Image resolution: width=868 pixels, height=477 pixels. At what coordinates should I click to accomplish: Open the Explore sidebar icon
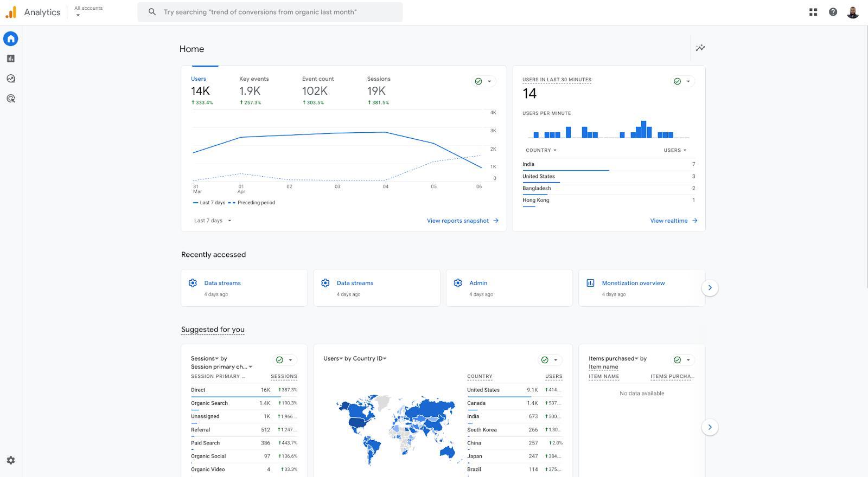point(11,79)
